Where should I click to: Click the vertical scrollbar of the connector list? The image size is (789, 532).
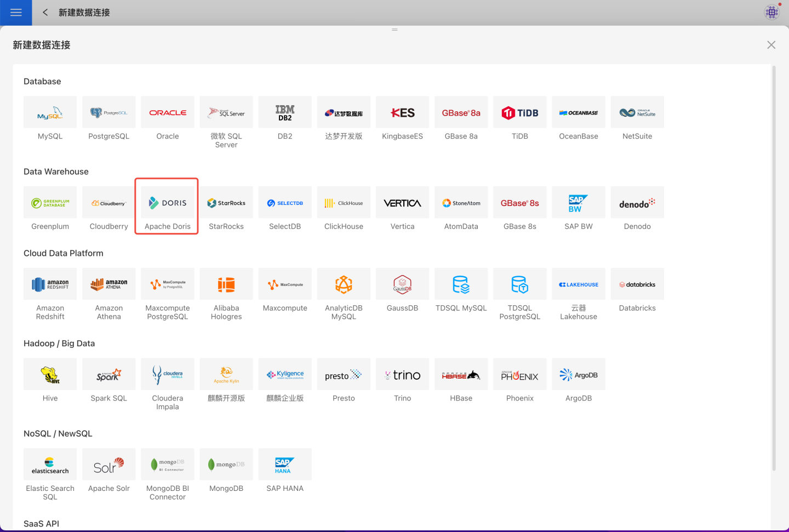click(x=774, y=268)
